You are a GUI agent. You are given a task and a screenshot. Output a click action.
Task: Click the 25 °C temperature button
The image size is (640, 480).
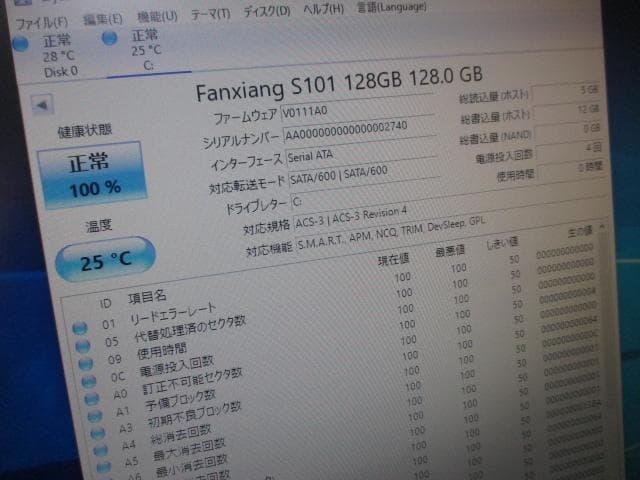105,259
